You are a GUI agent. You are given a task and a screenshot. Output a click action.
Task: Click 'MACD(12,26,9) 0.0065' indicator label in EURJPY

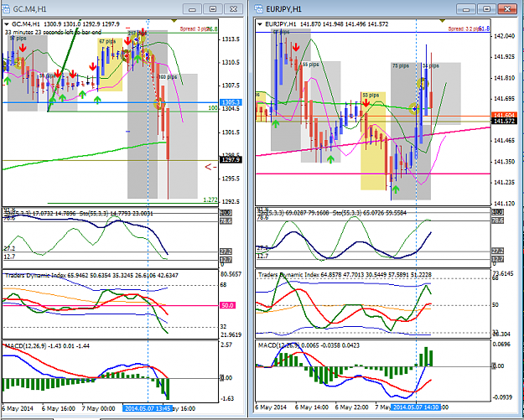pos(309,345)
